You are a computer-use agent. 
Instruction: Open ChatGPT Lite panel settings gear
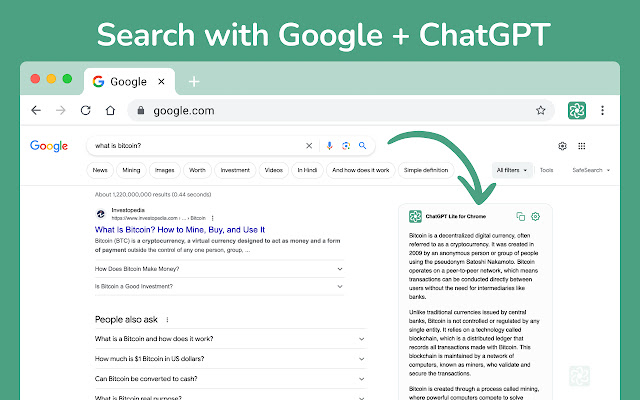[536, 216]
